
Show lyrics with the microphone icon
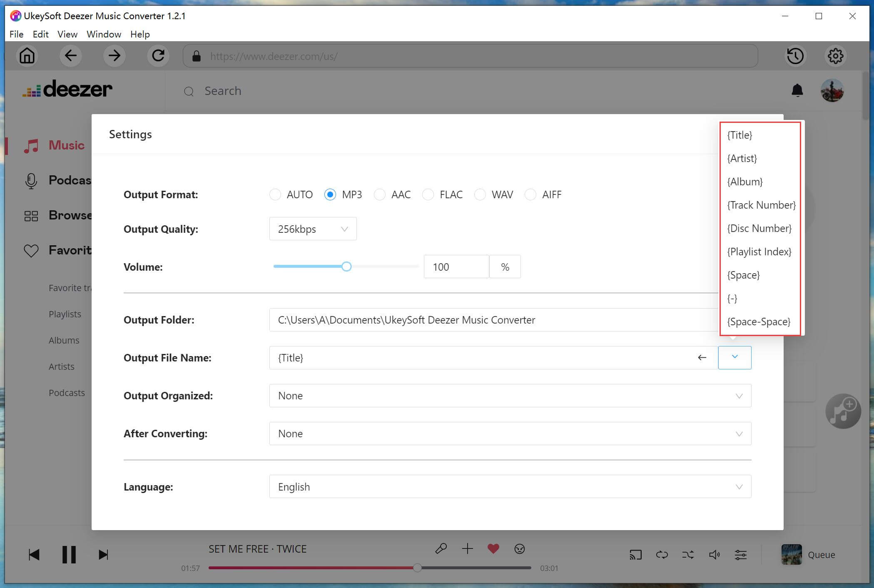click(441, 549)
